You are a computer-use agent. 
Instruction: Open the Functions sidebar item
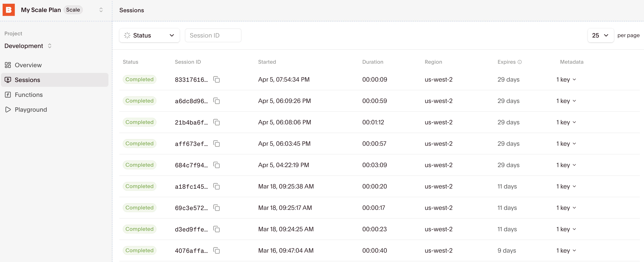(29, 95)
